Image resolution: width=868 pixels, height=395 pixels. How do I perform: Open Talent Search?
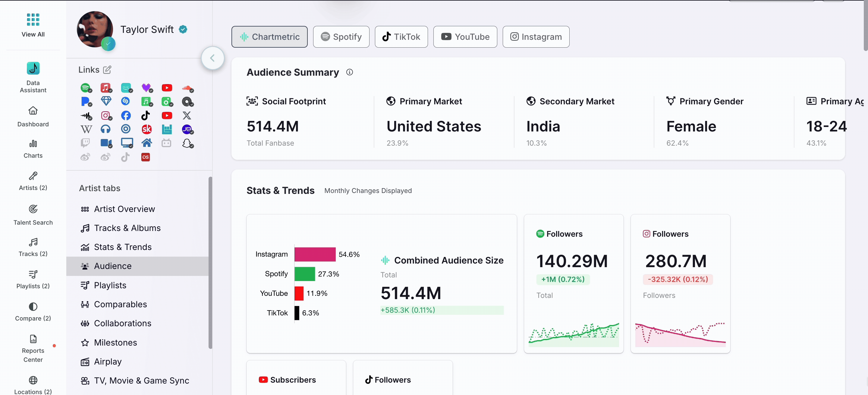tap(33, 215)
